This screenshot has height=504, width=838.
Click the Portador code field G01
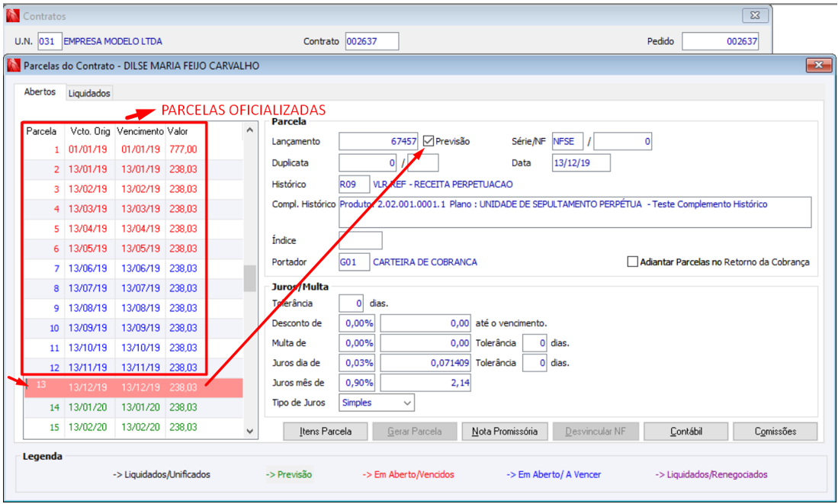(354, 262)
